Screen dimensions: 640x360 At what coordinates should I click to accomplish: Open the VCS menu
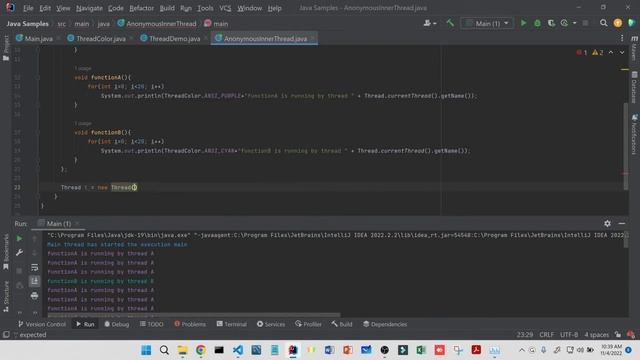(225, 8)
